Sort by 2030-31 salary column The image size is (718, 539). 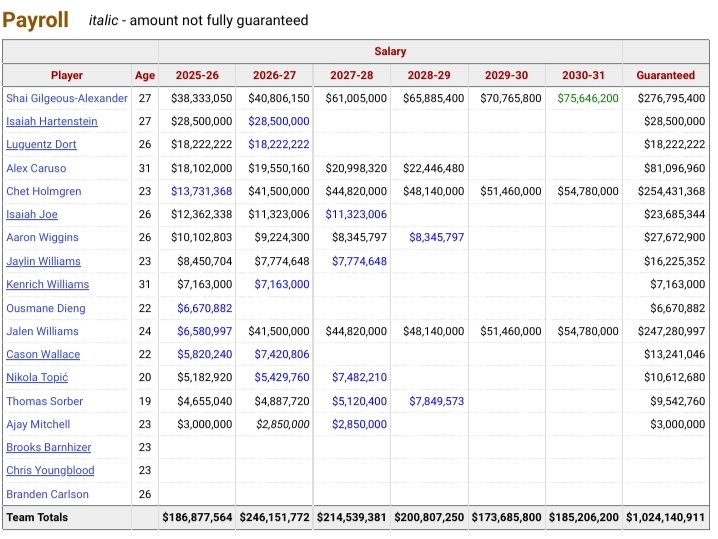tap(583, 75)
